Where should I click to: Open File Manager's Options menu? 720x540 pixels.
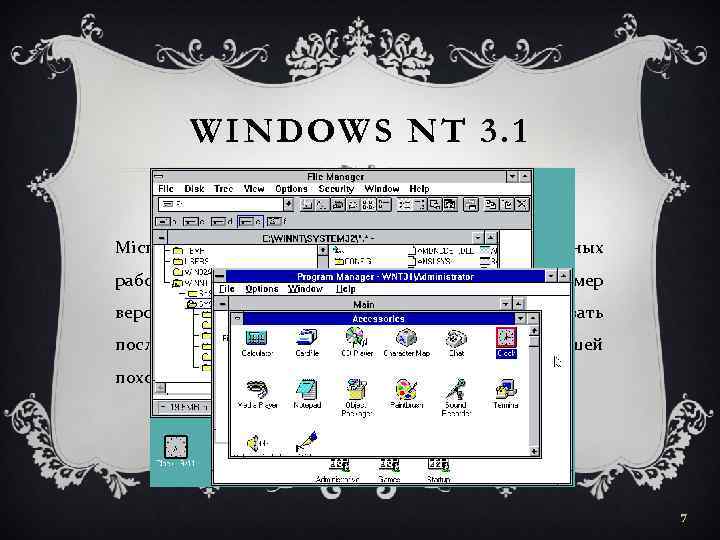291,189
